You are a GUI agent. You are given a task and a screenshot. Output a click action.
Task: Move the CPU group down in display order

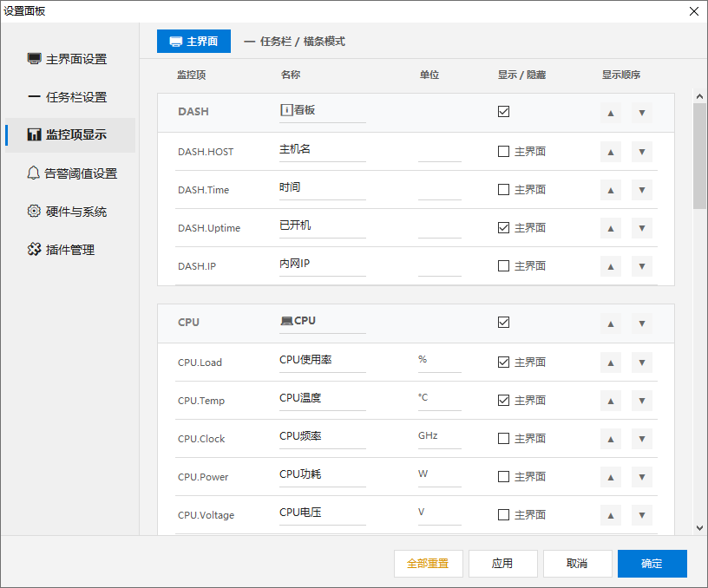(641, 322)
